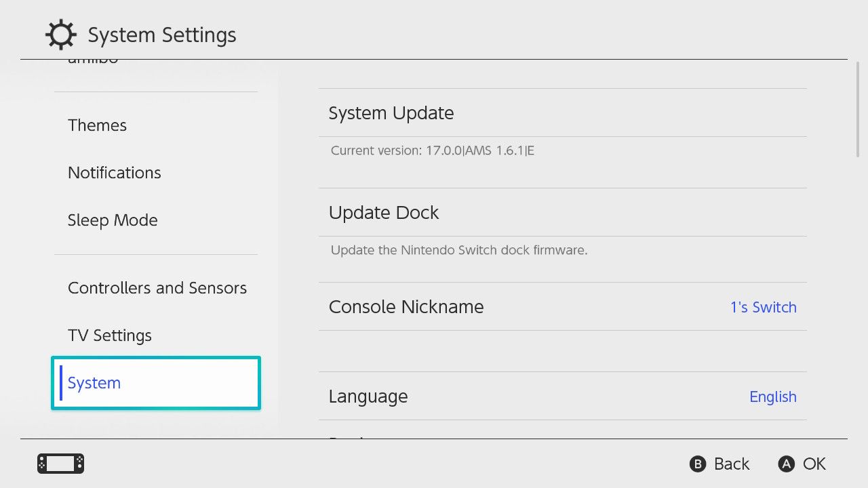This screenshot has height=488, width=868.
Task: Click the B button Back icon
Action: click(x=698, y=464)
